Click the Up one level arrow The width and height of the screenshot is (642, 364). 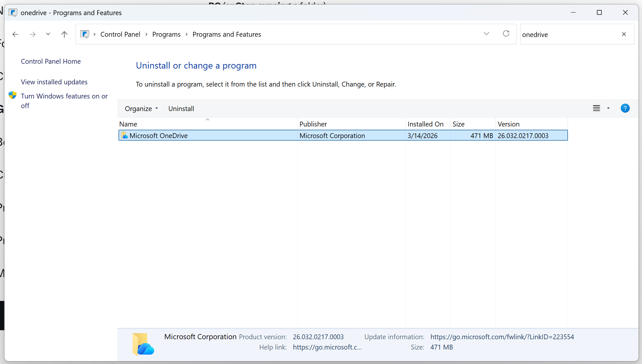(64, 34)
